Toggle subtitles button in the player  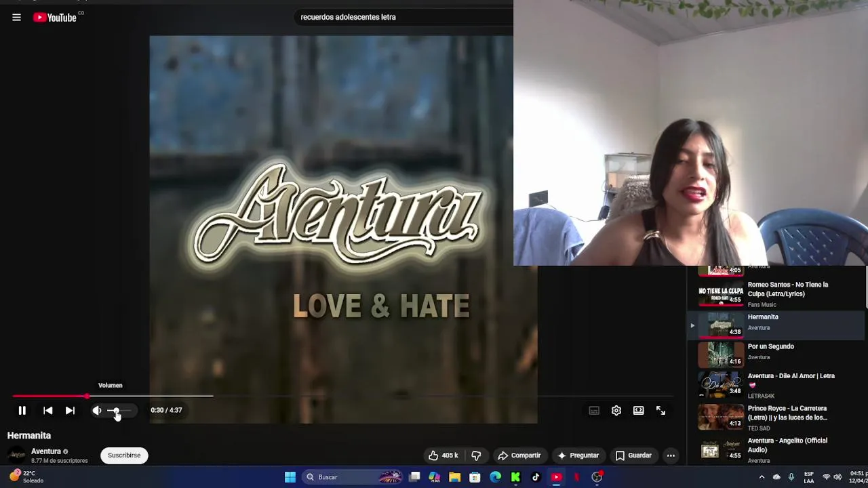tap(594, 411)
